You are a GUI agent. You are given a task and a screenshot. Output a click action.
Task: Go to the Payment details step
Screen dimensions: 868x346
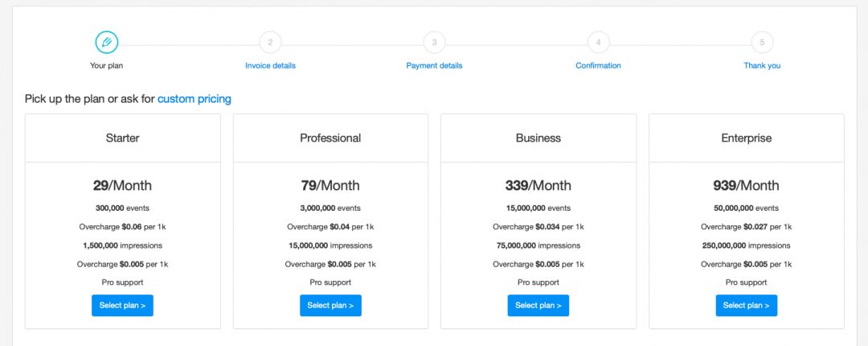[x=435, y=65]
